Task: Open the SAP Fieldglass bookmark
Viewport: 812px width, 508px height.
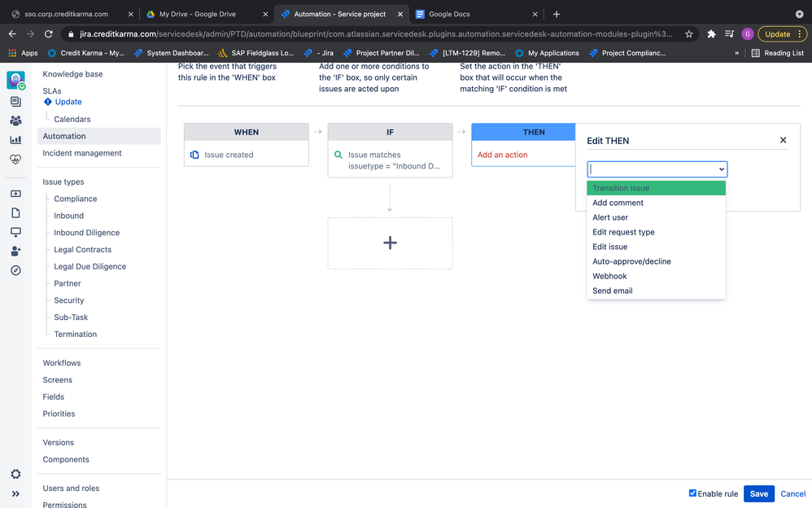Action: click(255, 53)
